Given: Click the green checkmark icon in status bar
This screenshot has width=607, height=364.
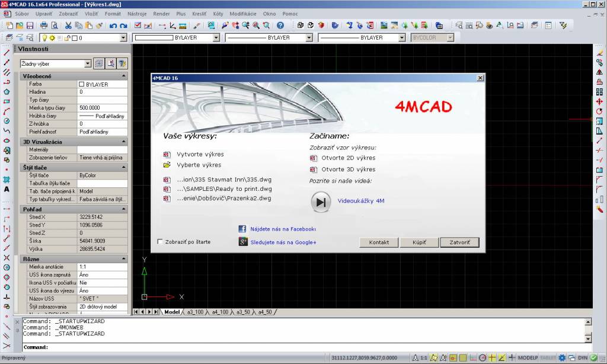Looking at the screenshot, I should click(593, 358).
